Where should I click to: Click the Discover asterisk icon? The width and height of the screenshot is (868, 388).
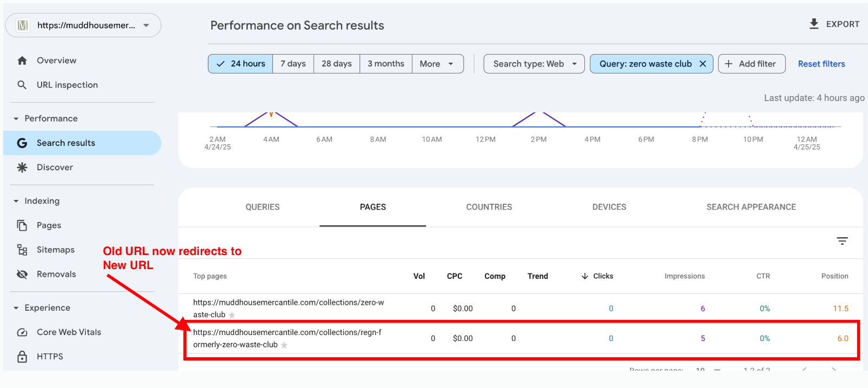[x=22, y=168]
